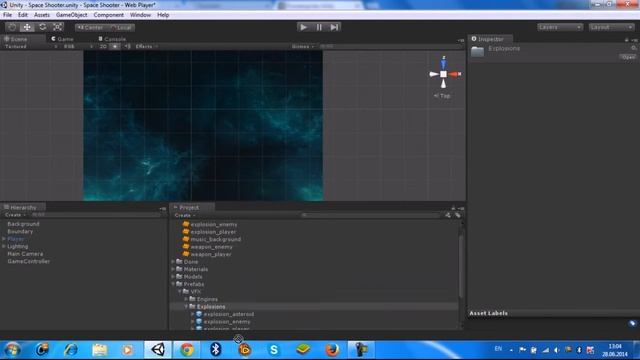This screenshot has height=360, width=640.
Task: Open Hierarchy Create dropdown
Action: [15, 215]
